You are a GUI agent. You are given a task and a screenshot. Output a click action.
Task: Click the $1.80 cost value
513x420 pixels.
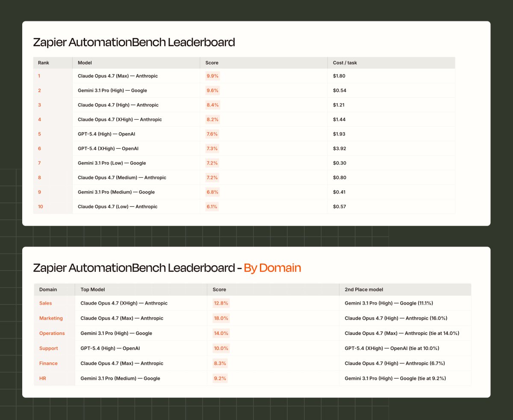[x=339, y=76]
